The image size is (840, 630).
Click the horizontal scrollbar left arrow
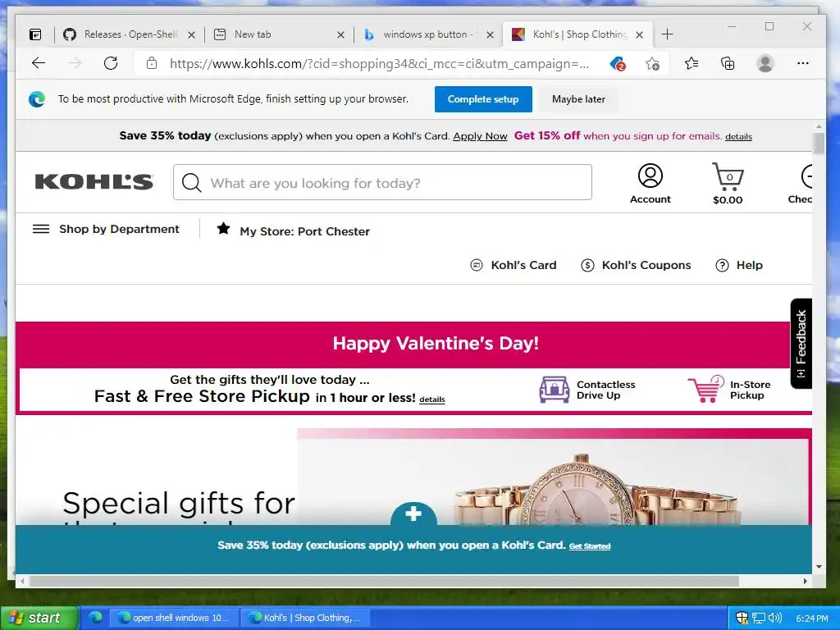(x=22, y=581)
